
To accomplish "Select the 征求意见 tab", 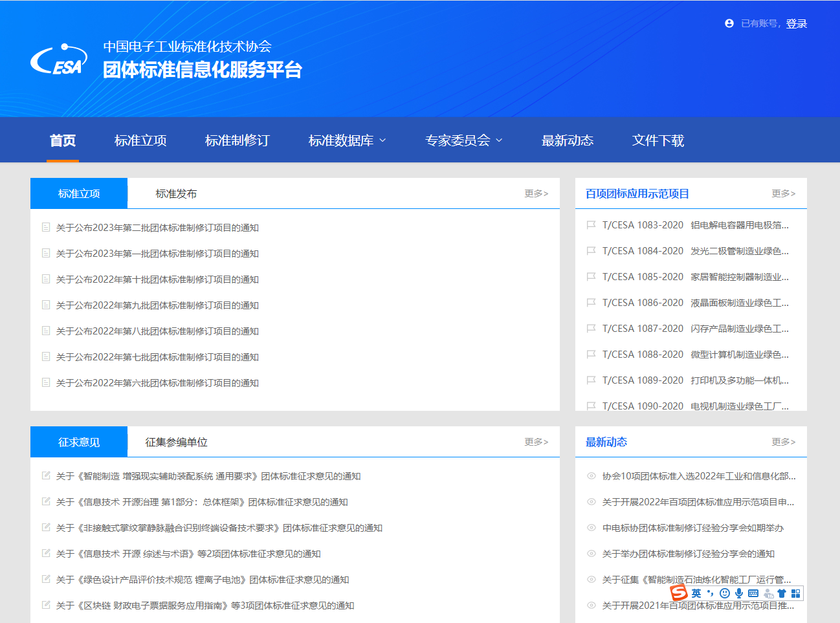I will click(79, 442).
